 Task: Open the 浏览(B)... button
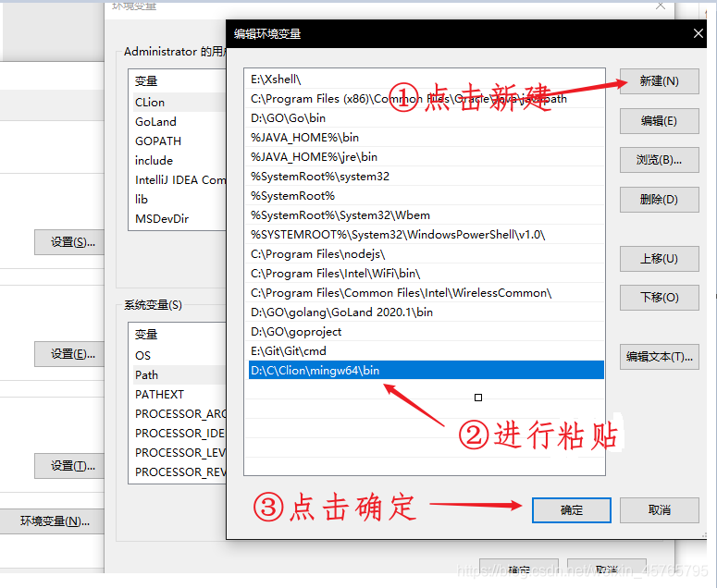[659, 160]
